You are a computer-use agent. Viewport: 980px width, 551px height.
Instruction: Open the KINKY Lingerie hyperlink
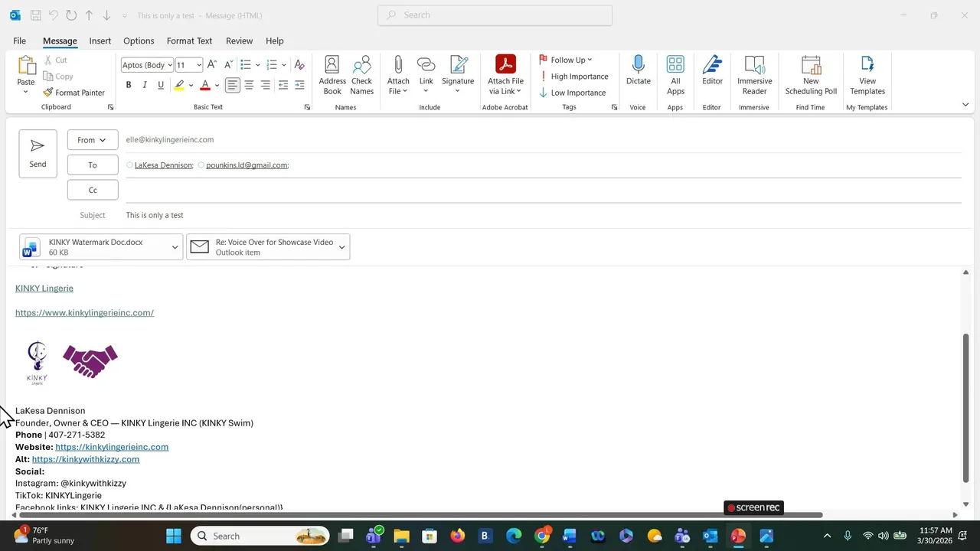(x=44, y=289)
